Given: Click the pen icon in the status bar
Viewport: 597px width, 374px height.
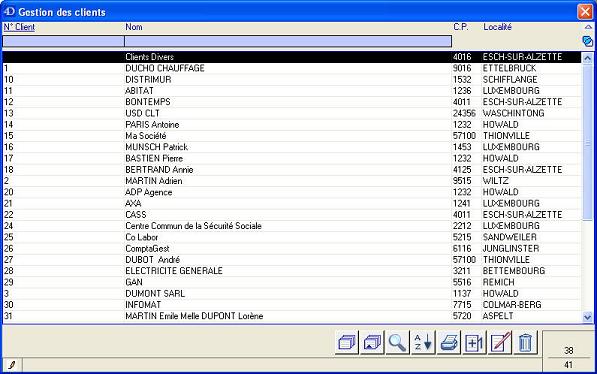Looking at the screenshot, I should pyautogui.click(x=12, y=365).
